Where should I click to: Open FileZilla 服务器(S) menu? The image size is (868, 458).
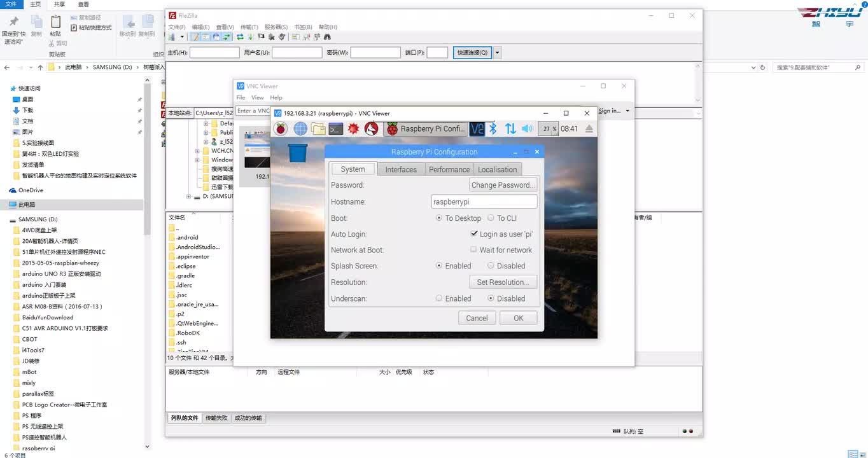click(276, 27)
